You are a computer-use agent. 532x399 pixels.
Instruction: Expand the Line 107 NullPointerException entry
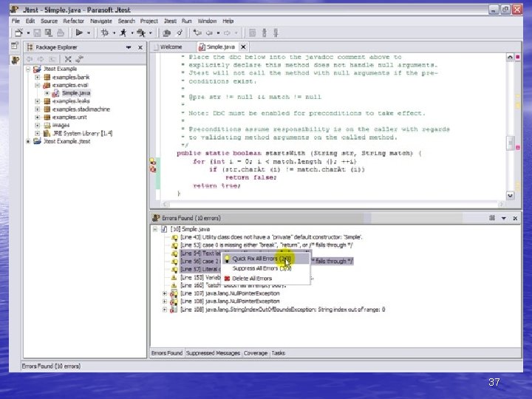click(x=165, y=293)
